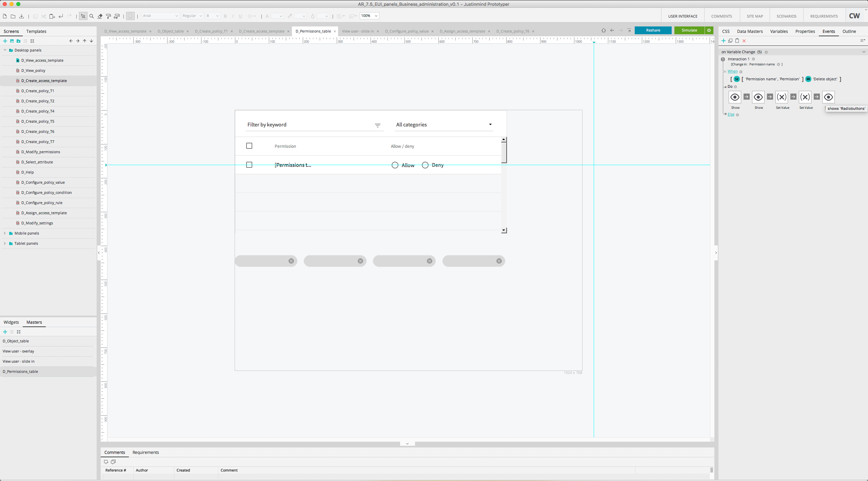Click the paint format roller icon
This screenshot has height=481, width=868.
pyautogui.click(x=108, y=16)
